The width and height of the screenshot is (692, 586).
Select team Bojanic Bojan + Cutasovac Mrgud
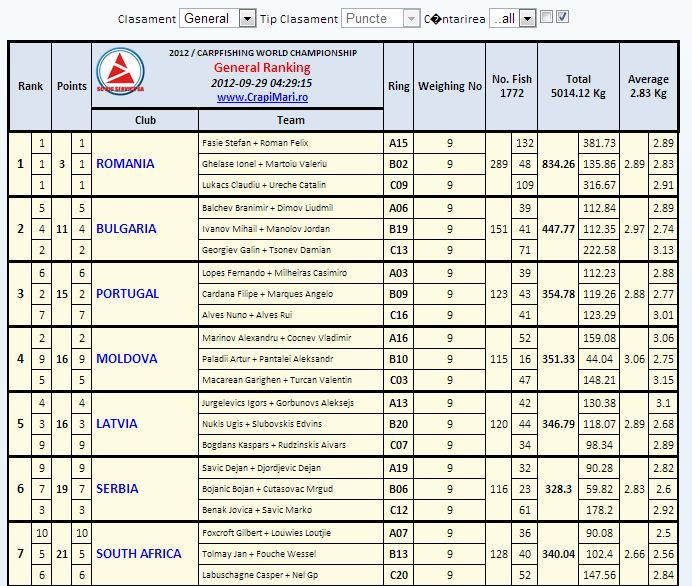[x=267, y=489]
